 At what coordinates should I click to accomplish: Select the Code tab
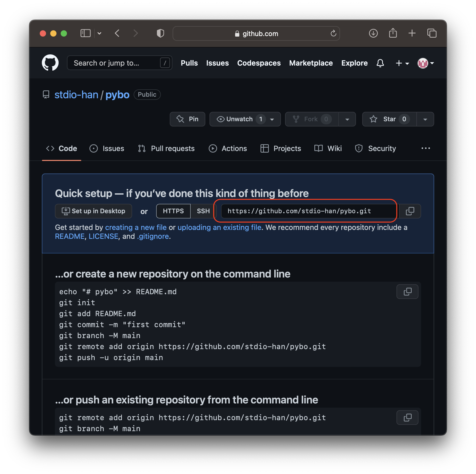61,148
